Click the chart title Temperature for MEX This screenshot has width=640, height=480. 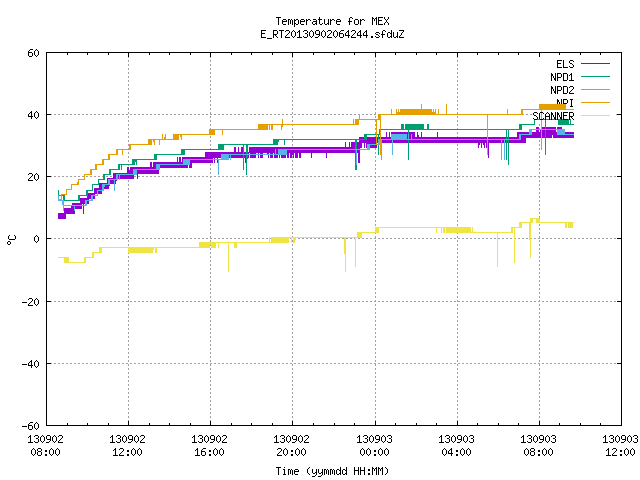point(332,21)
